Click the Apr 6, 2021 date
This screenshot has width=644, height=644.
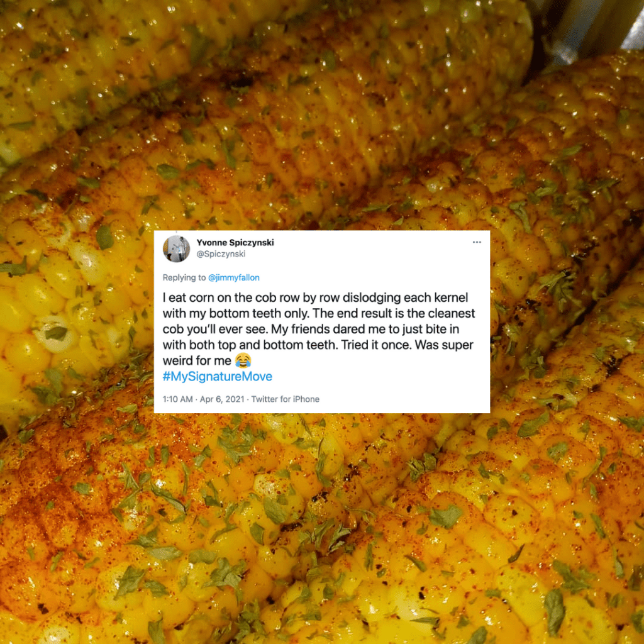(x=222, y=399)
